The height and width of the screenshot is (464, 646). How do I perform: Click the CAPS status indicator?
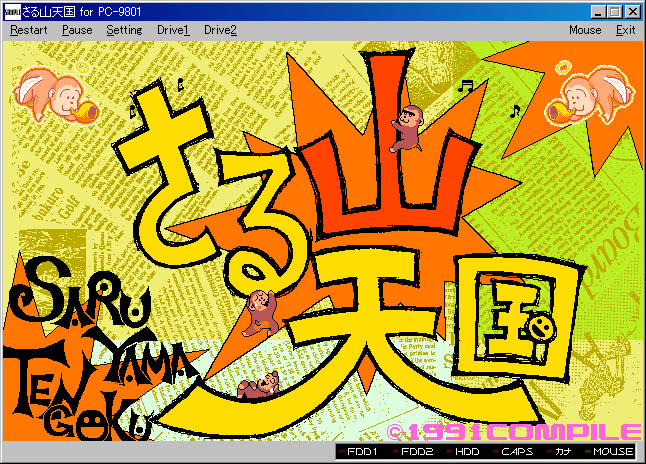tap(513, 452)
